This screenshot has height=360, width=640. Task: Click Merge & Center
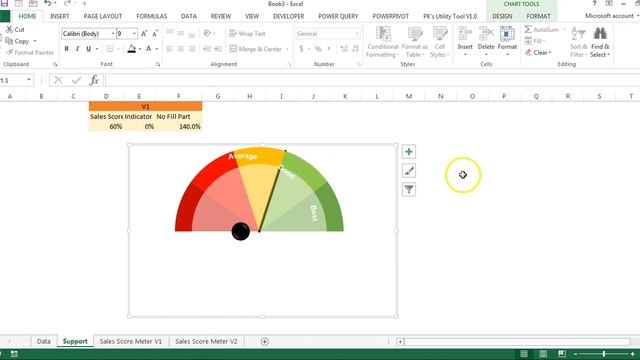256,49
